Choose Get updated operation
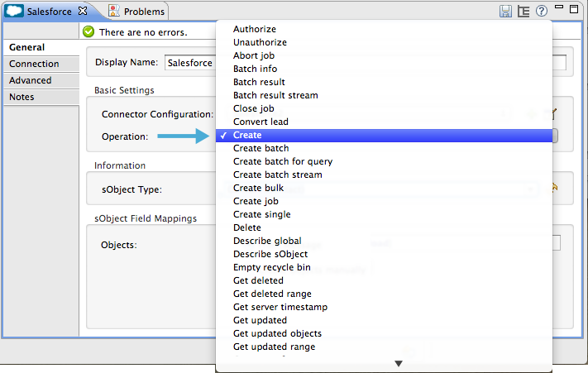Screen dimensions: 588x373 pos(384,320)
